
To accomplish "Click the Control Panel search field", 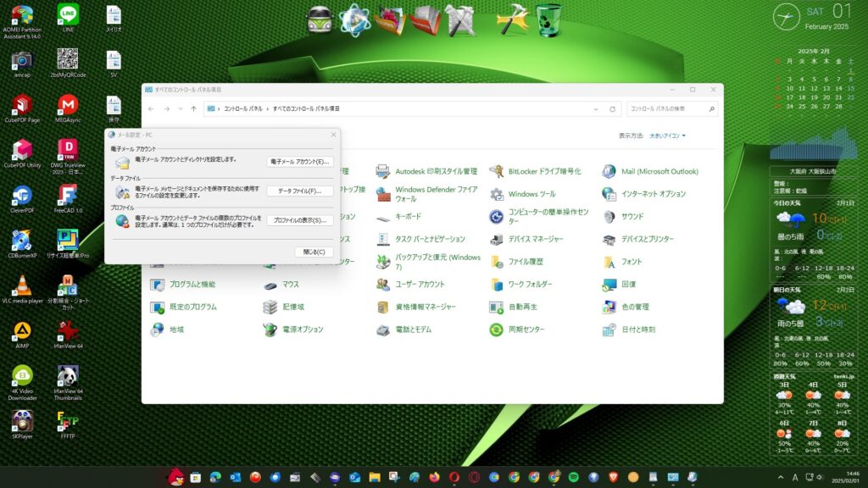I will pyautogui.click(x=671, y=109).
